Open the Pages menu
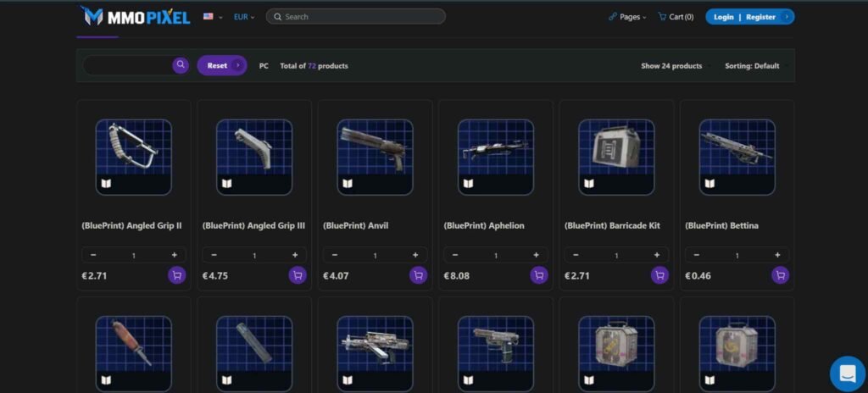 627,17
